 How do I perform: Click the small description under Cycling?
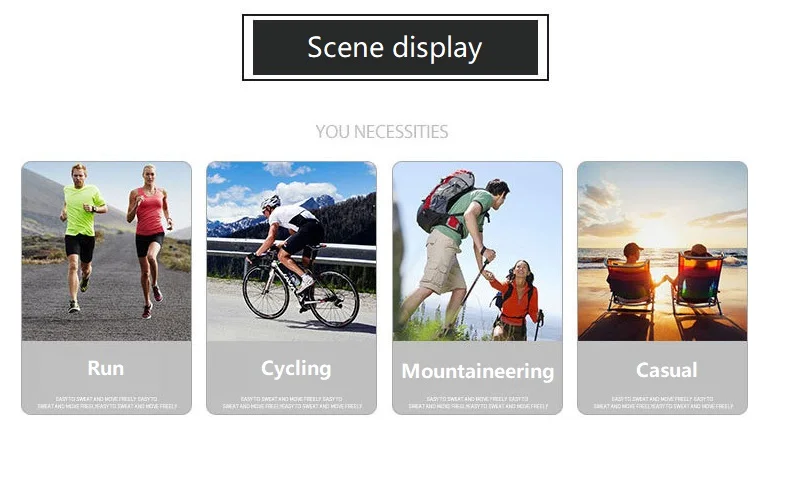click(292, 402)
